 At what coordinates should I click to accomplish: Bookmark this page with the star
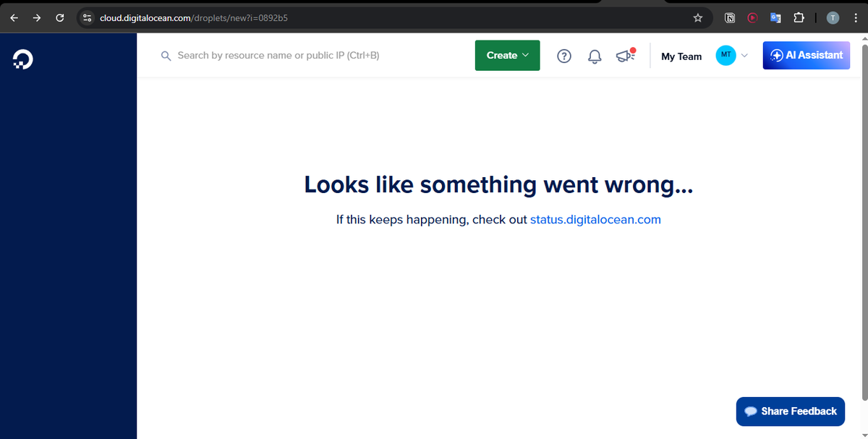coord(698,18)
